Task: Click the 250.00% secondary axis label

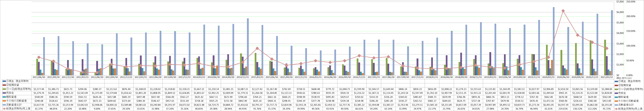Action: [631, 2]
